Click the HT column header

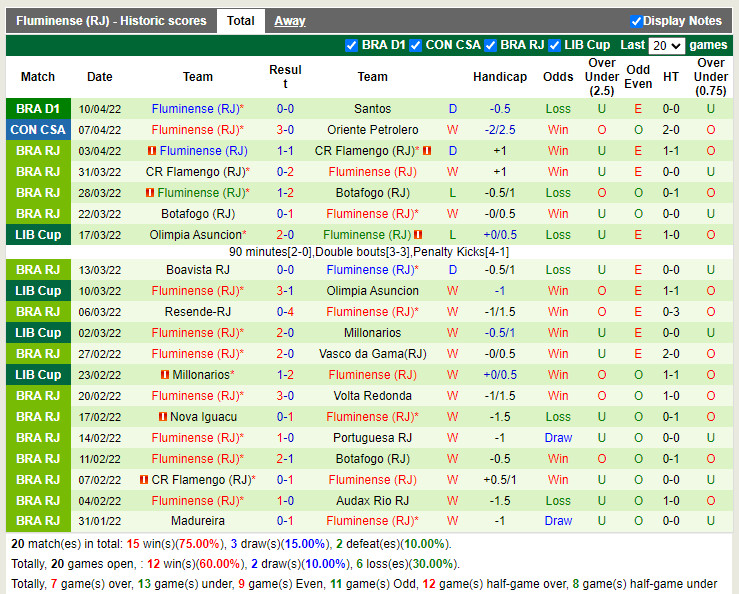pos(671,77)
